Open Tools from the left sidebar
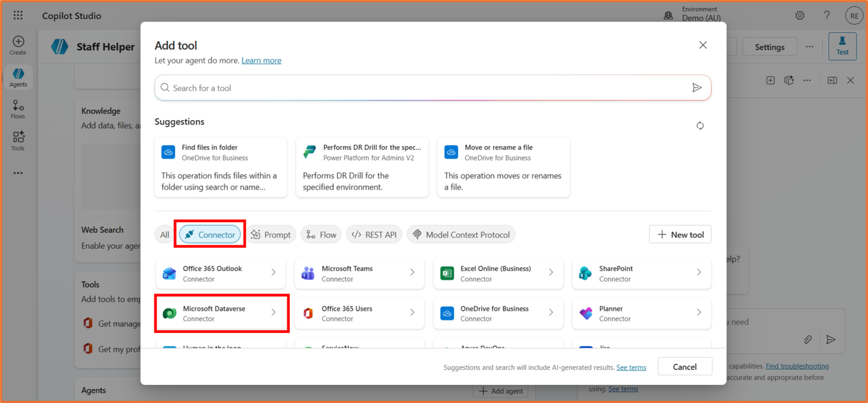868x403 pixels. (18, 141)
